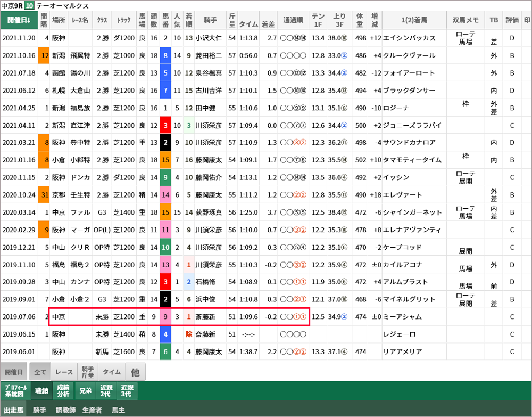This screenshot has height=417, width=532.
Task: Click the トラック column header
Action: (124, 20)
